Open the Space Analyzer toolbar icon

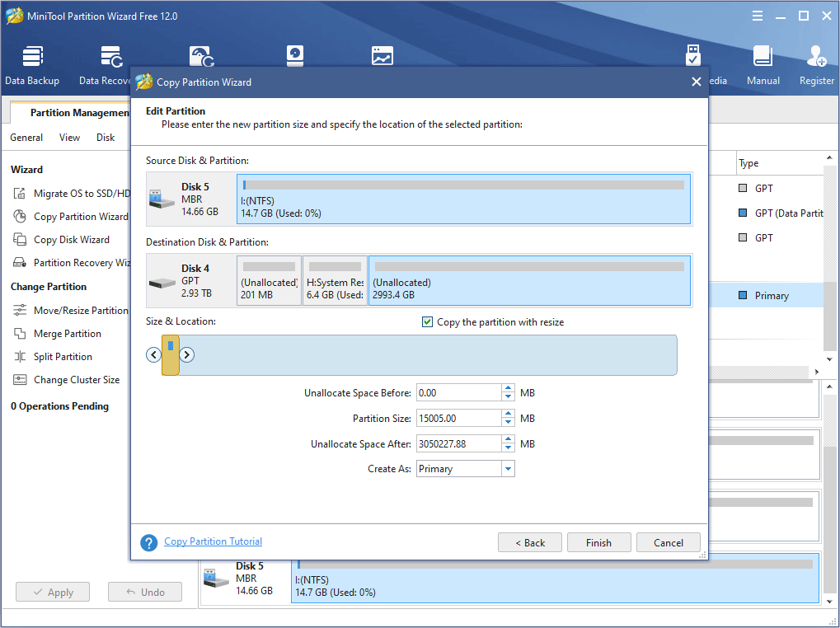click(382, 56)
